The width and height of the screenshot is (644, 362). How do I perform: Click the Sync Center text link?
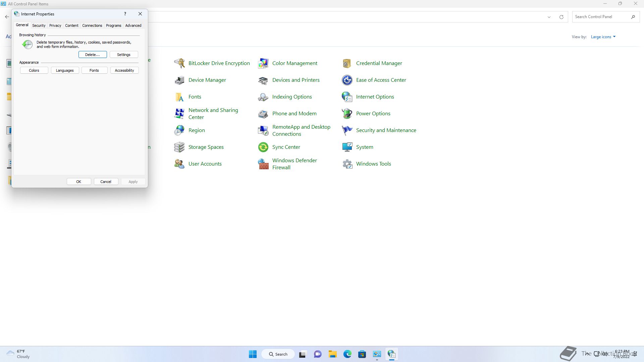coord(286,147)
